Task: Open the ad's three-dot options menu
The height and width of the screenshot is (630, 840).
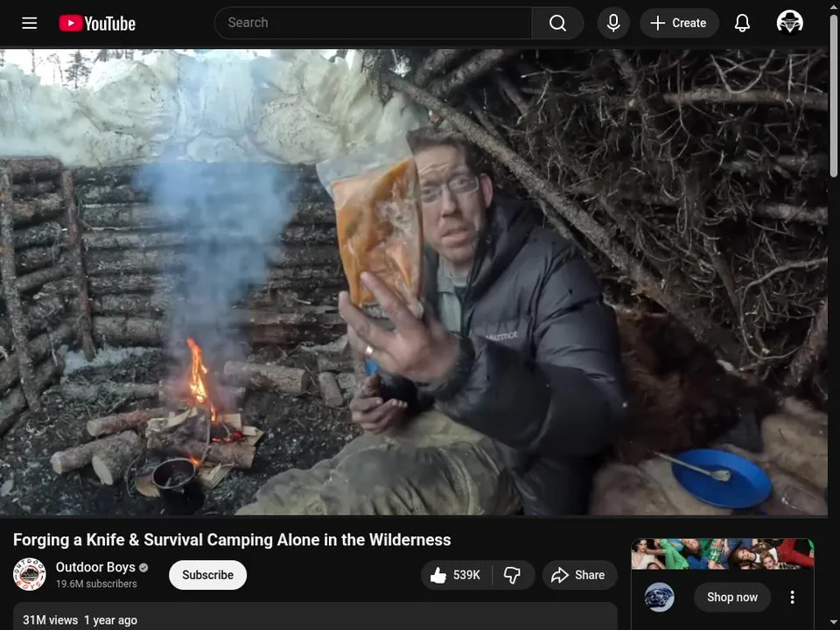Action: (793, 597)
